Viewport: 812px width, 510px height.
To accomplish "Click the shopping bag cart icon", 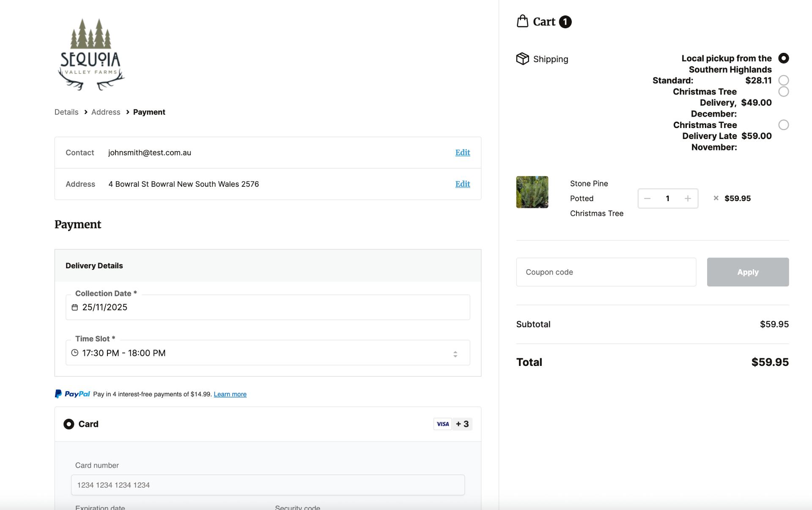I will [x=522, y=21].
